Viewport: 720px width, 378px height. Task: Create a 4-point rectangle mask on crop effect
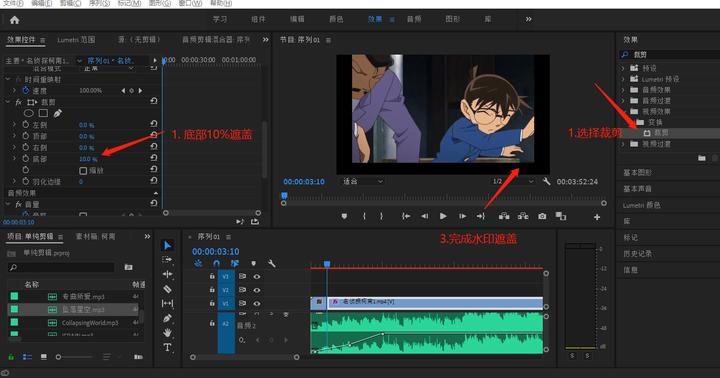click(43, 113)
